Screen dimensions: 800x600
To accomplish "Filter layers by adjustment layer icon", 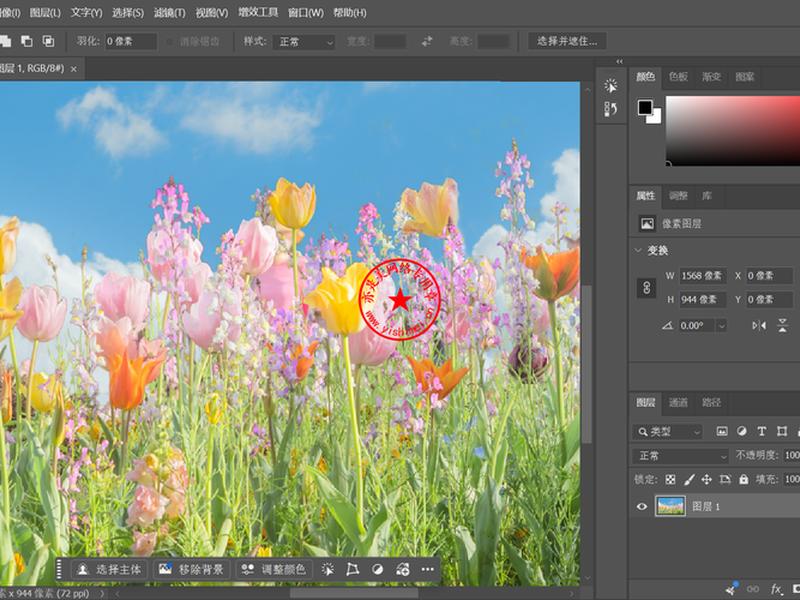I will tap(742, 432).
